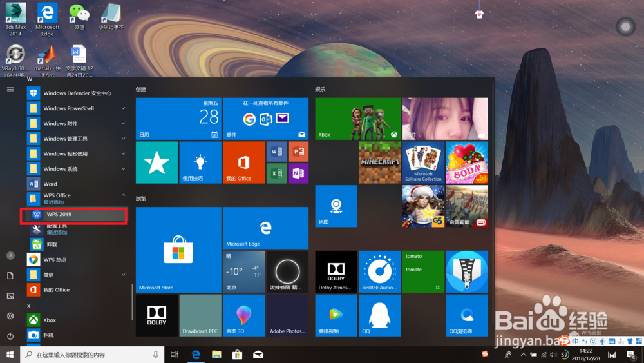Open WPS 热点 from app list
Image resolution: width=644 pixels, height=363 pixels.
(77, 260)
